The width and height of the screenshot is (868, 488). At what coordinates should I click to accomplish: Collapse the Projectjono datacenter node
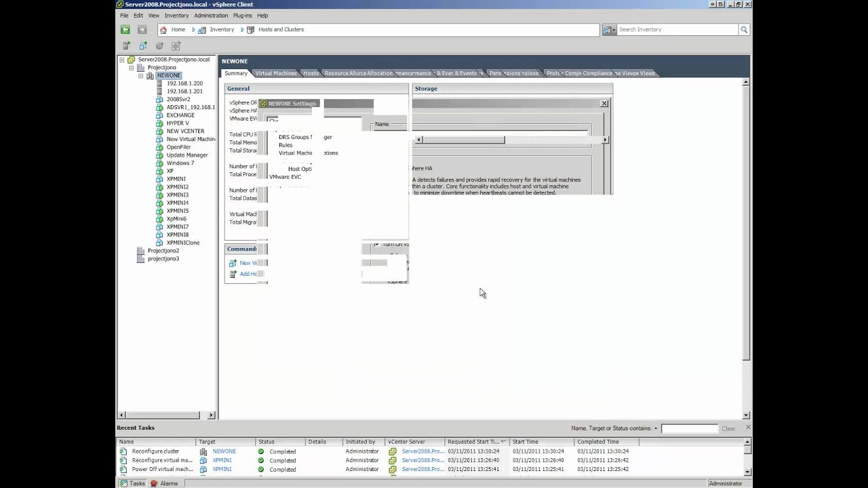[x=132, y=68]
